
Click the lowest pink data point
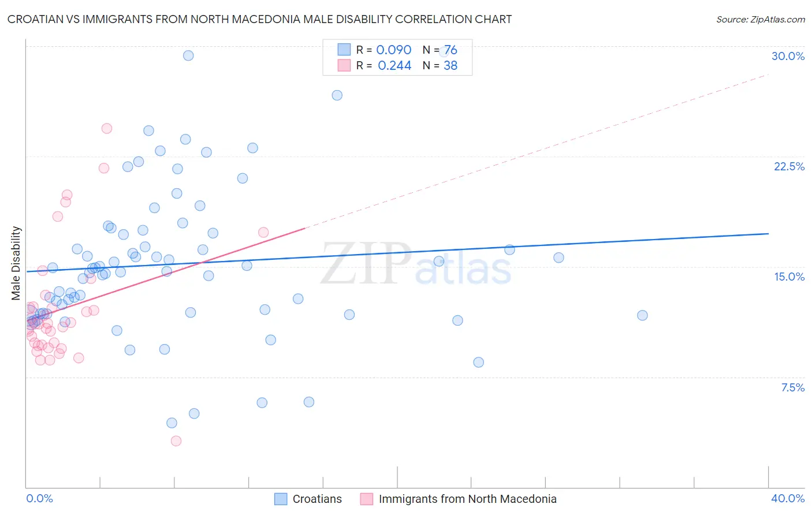tap(176, 441)
